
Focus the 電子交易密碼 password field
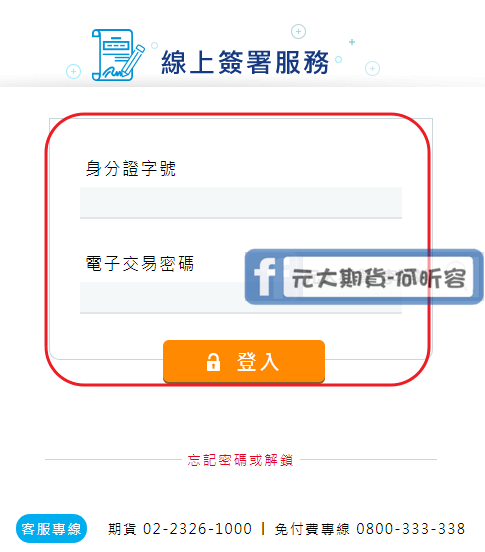[x=241, y=297]
